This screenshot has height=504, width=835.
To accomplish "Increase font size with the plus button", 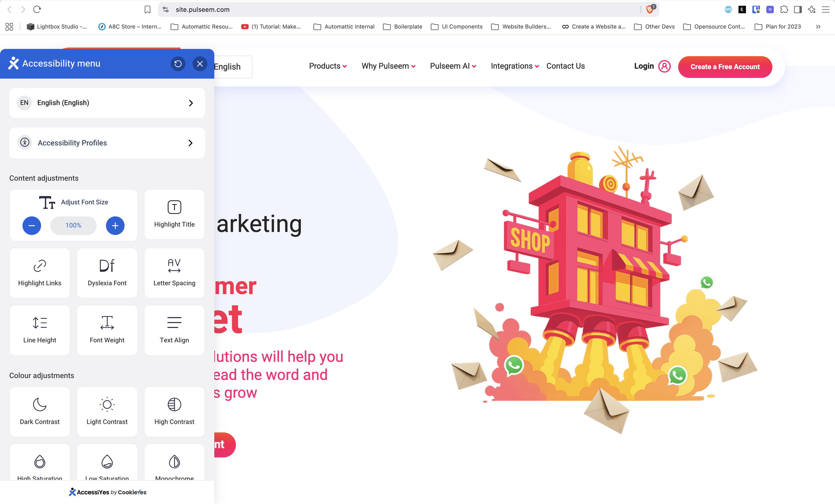I will coord(115,225).
